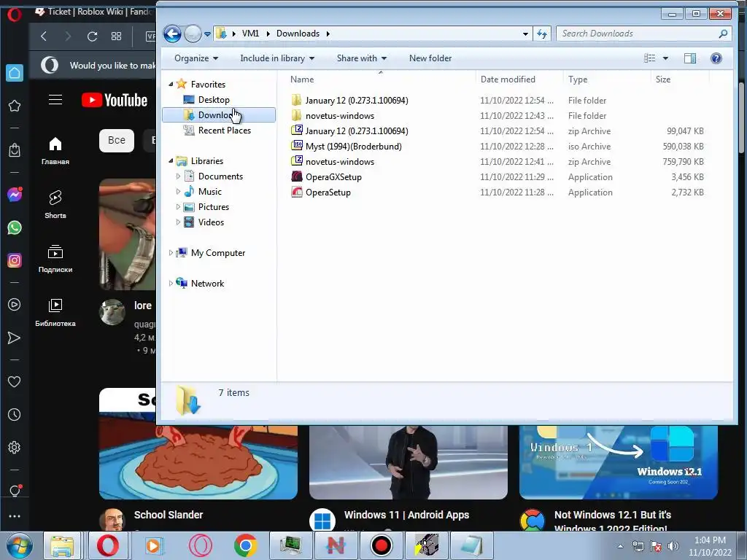Open Google Chrome from the taskbar
Image resolution: width=747 pixels, height=560 pixels.
245,545
